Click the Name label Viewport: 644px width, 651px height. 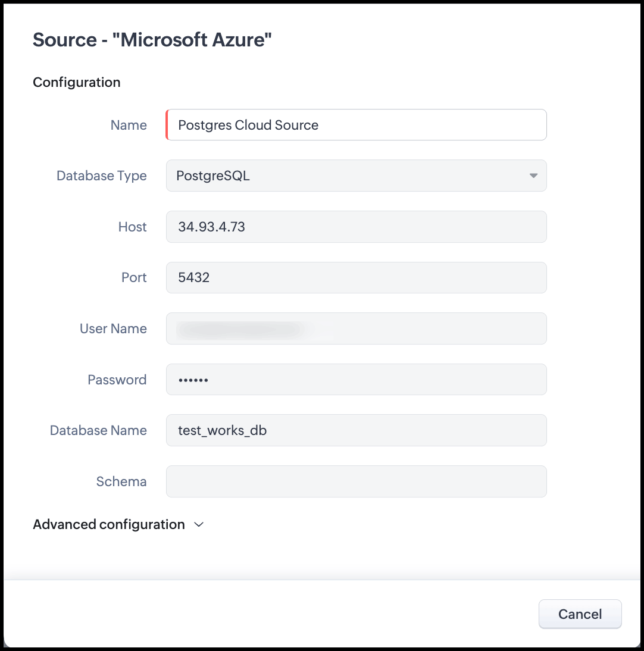(129, 125)
